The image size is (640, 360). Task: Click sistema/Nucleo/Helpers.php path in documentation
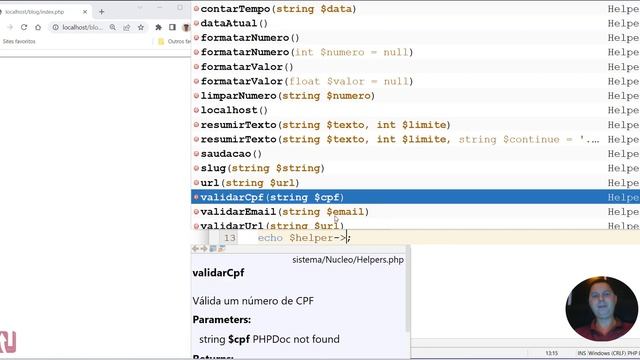pyautogui.click(x=348, y=260)
